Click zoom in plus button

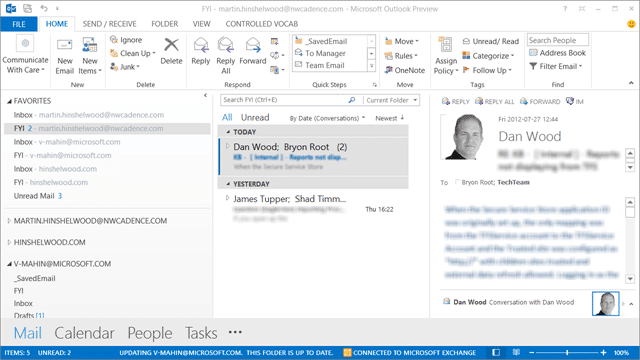click(x=603, y=352)
